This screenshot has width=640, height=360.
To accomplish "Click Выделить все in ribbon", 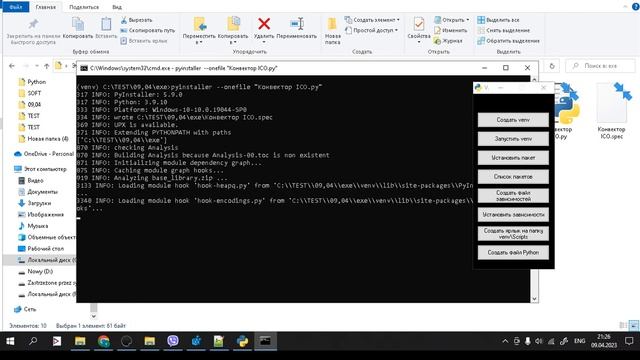I will click(498, 20).
